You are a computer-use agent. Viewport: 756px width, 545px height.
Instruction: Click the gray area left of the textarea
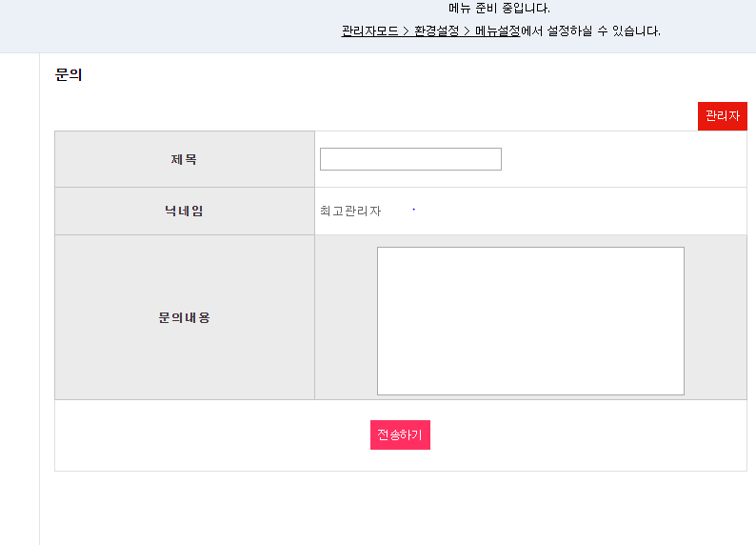tap(347, 317)
